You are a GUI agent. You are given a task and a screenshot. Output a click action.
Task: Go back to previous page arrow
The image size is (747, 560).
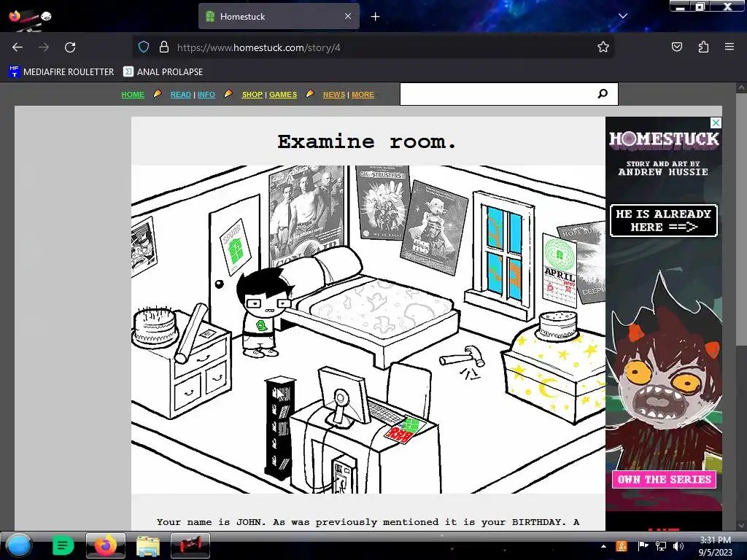(18, 47)
